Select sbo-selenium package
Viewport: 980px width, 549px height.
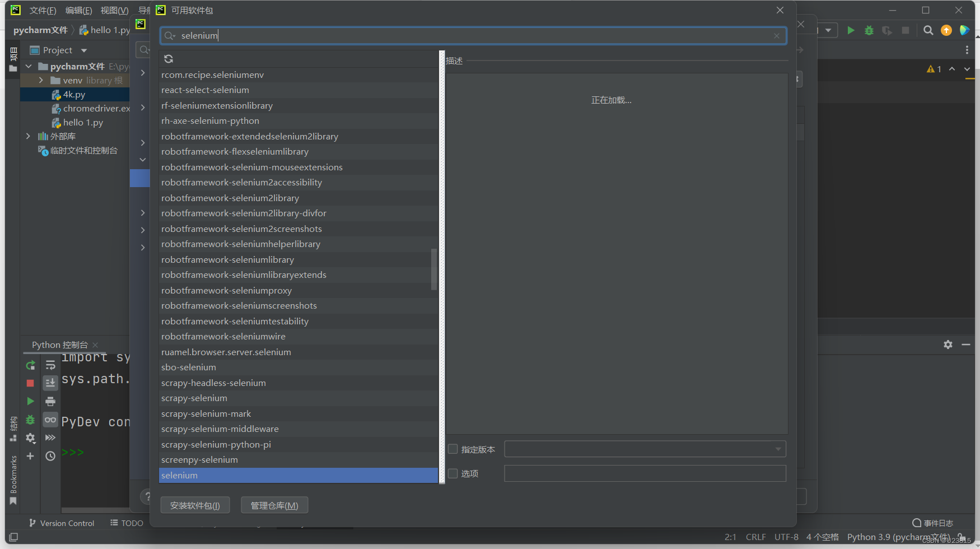coord(298,367)
